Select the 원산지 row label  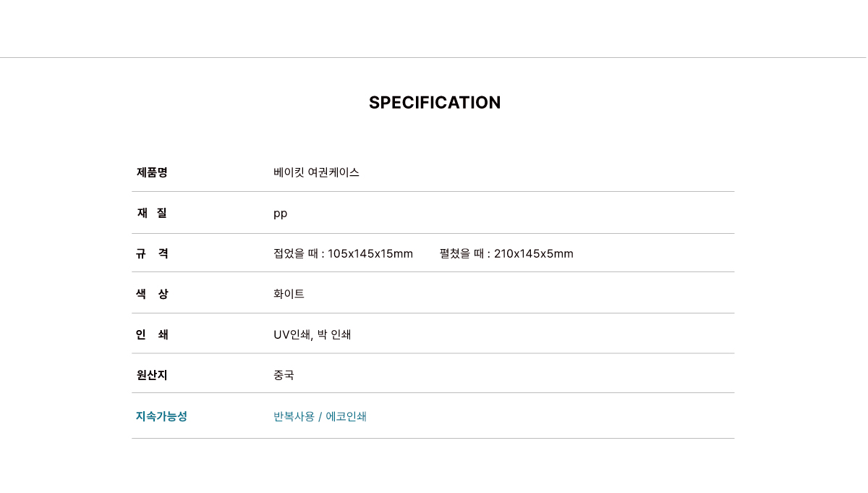click(x=152, y=375)
